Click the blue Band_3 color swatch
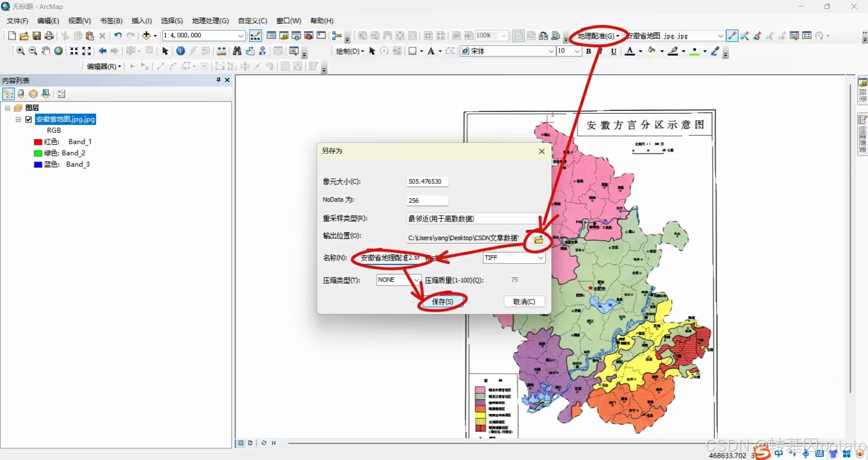The image size is (868, 460). (x=38, y=164)
